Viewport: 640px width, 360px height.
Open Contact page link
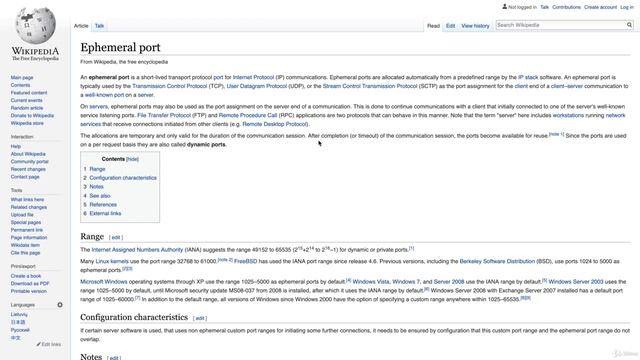coord(25,177)
